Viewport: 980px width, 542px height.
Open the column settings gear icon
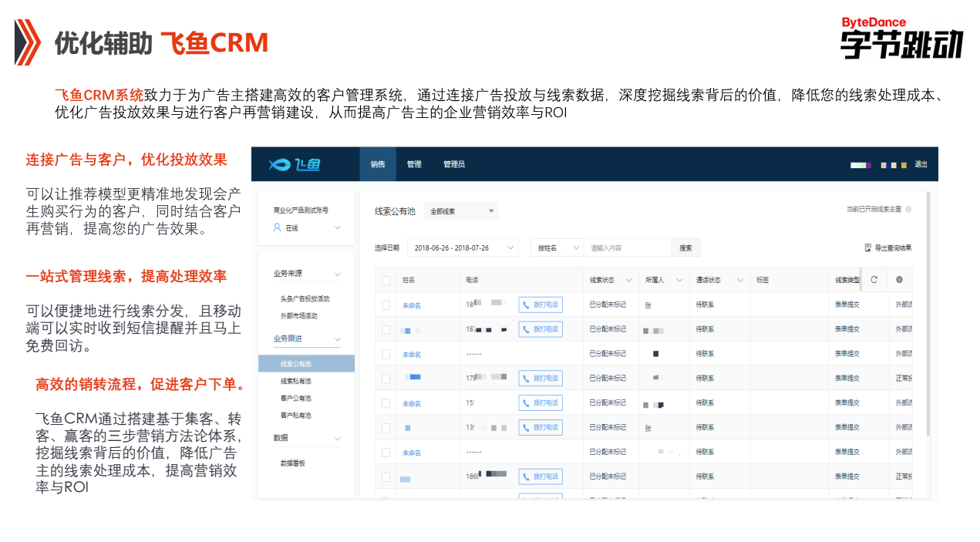point(900,279)
